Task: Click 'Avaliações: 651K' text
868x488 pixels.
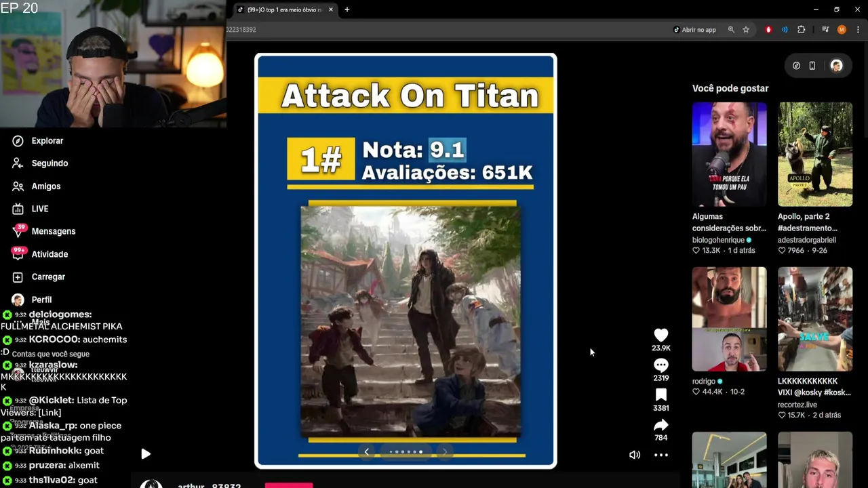Action: pyautogui.click(x=447, y=173)
